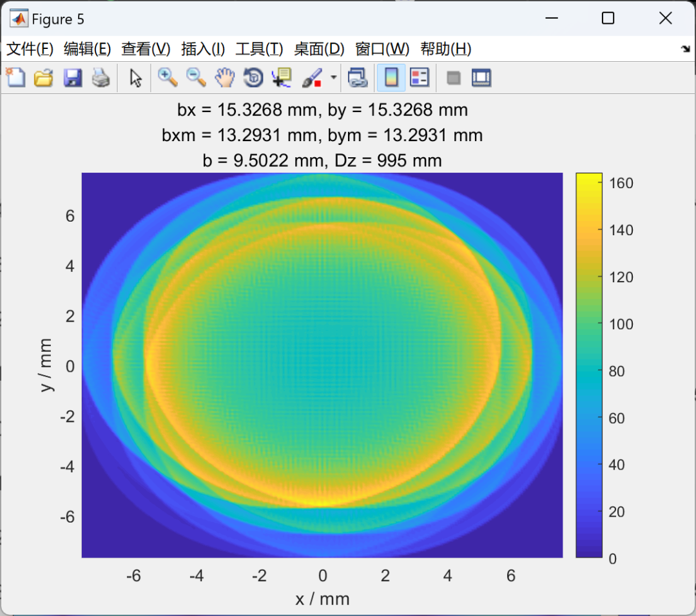Expand the Brush color dropdown arrow
Screen dimensions: 696x616
tap(333, 78)
